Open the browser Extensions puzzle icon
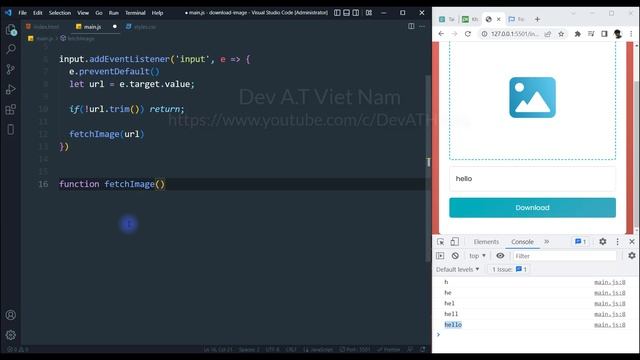 coord(578,34)
